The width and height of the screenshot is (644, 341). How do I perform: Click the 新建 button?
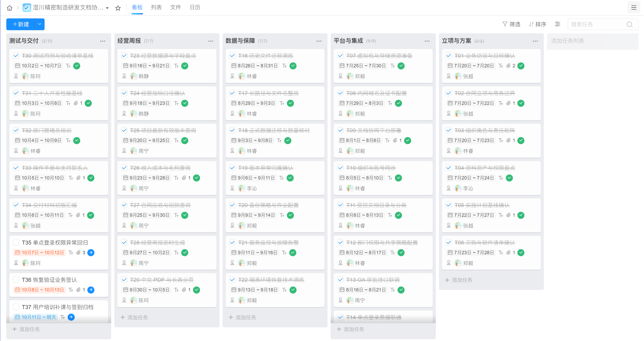20,24
